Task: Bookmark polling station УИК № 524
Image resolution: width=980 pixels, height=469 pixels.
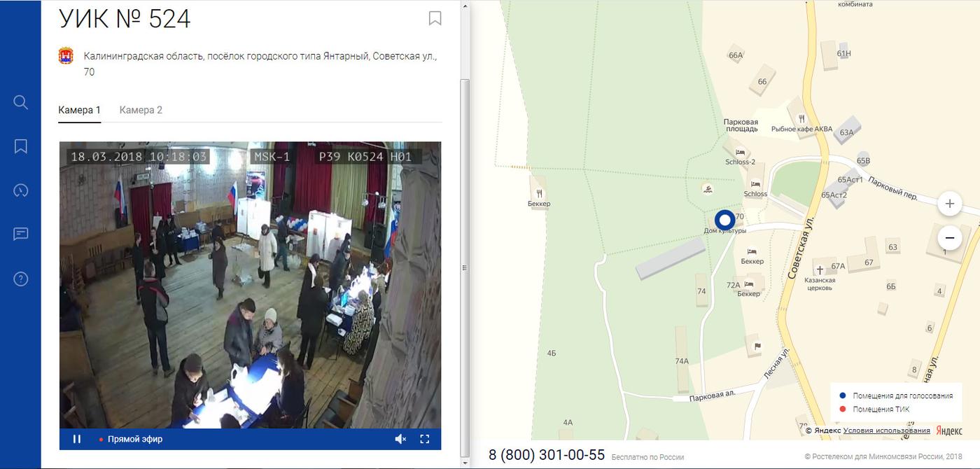Action: pos(435,18)
